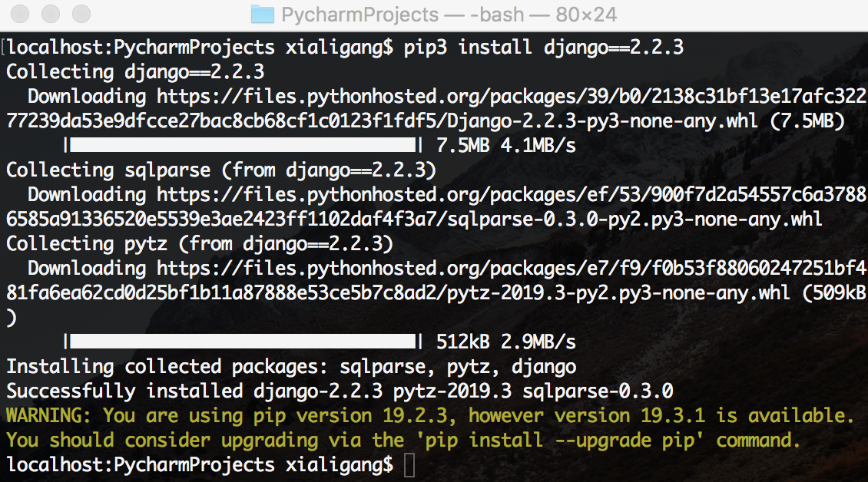The width and height of the screenshot is (868, 482).
Task: Click the Installing collected packages line
Action: 291,367
